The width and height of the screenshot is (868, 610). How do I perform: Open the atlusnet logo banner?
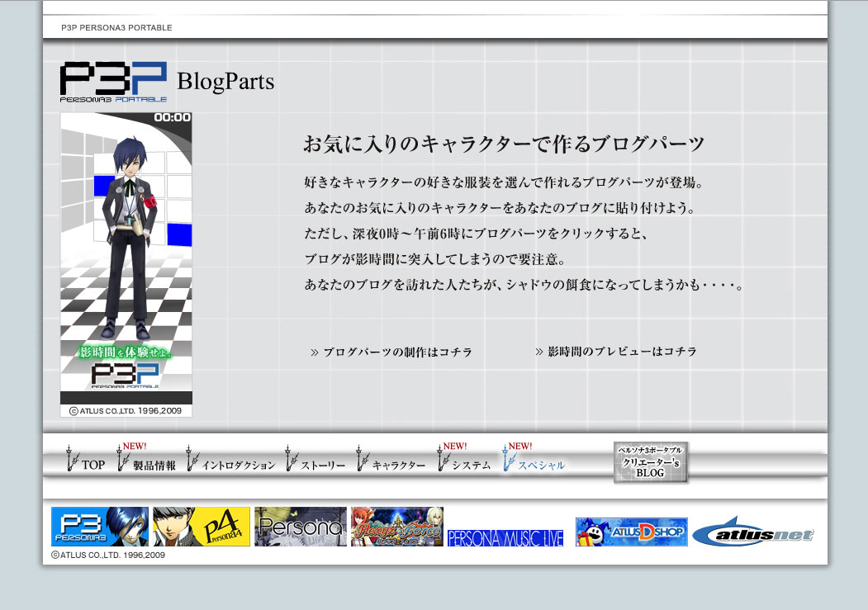click(753, 532)
